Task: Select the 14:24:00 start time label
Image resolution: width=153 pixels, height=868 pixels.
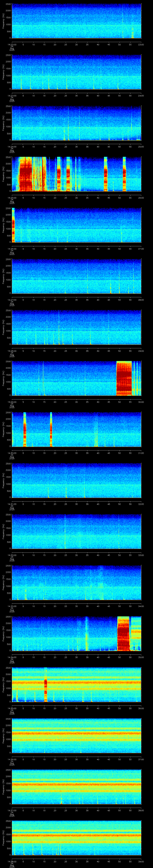Action: point(12,147)
